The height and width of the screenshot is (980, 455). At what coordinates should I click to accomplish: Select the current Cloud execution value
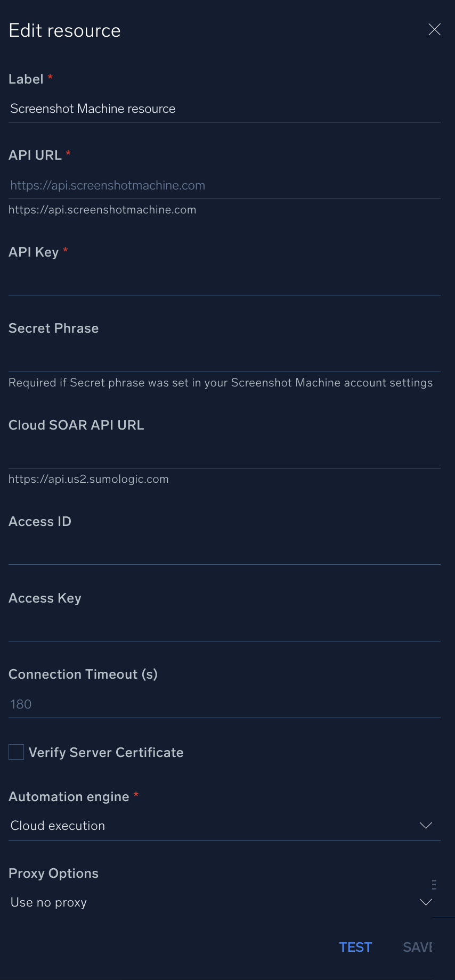point(58,826)
